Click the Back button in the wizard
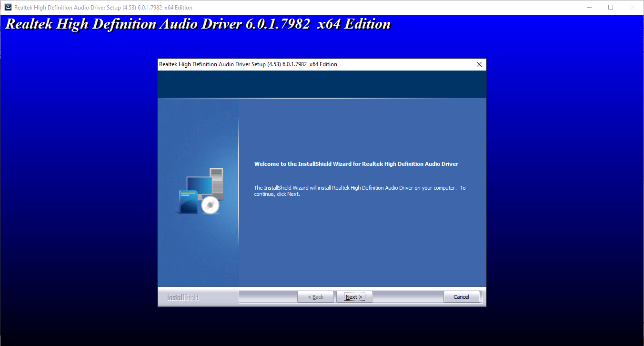This screenshot has height=346, width=644. [315, 297]
